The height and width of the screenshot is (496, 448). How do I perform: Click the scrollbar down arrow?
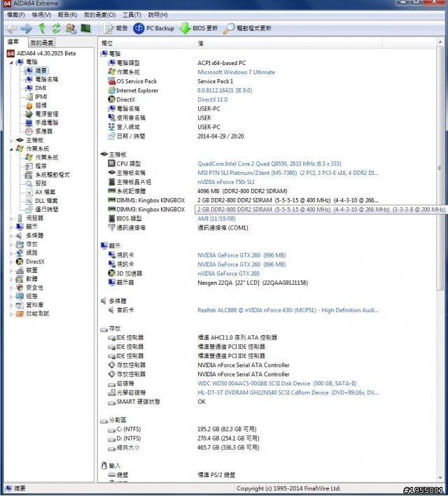click(440, 478)
